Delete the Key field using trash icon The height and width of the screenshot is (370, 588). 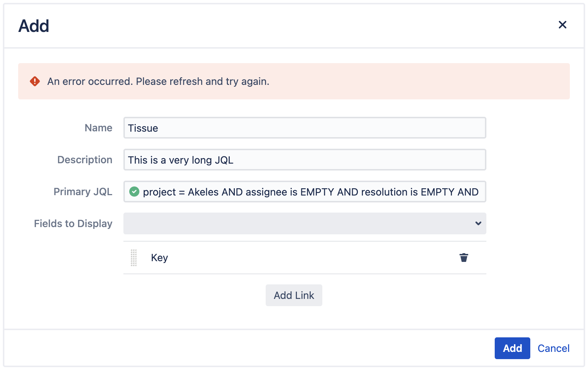(x=464, y=258)
